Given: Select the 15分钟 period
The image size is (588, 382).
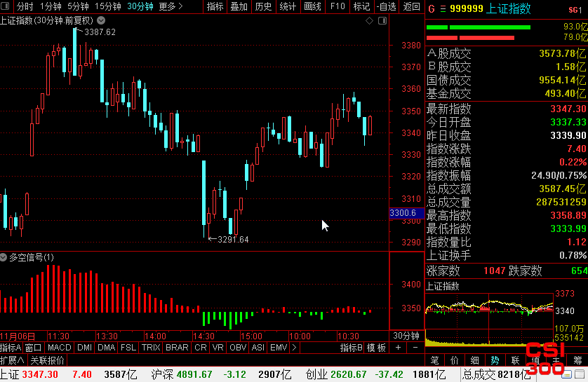Looking at the screenshot, I should coord(107,6).
